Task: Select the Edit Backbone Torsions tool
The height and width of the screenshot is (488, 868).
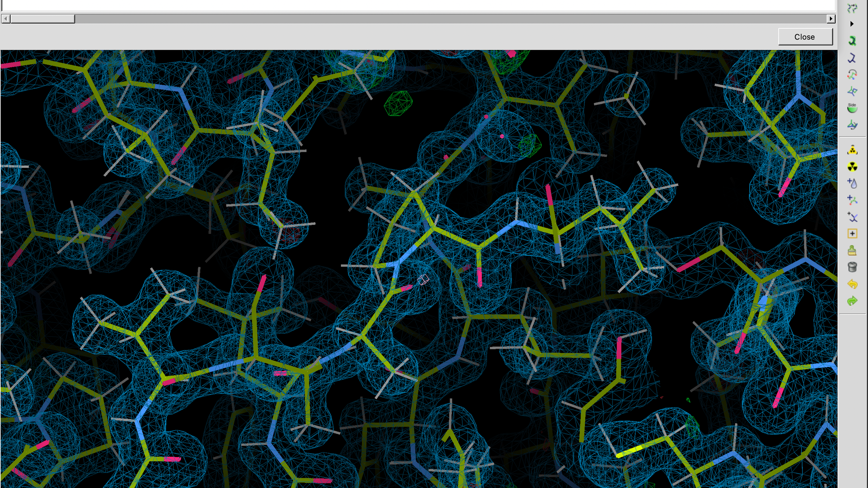Action: [x=852, y=125]
